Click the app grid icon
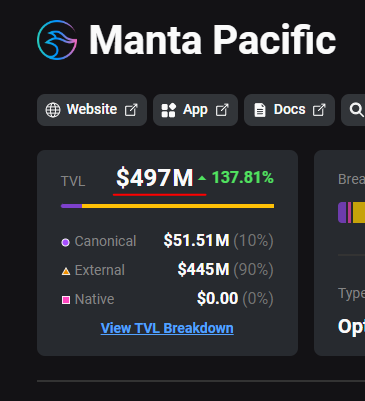This screenshot has height=401, width=365. coord(168,110)
